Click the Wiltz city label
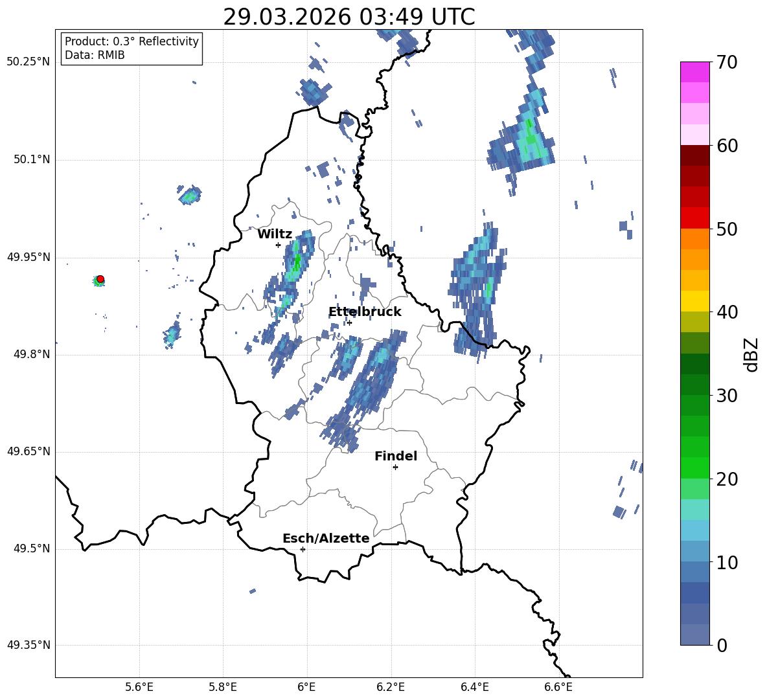This screenshot has height=700, width=767. click(x=275, y=234)
